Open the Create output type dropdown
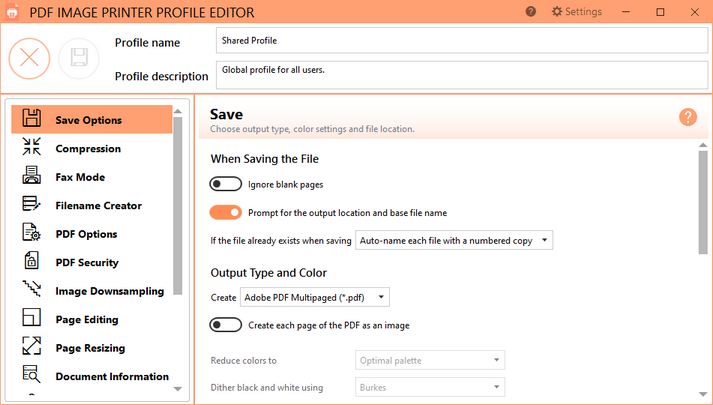This screenshot has width=713, height=405. point(315,297)
